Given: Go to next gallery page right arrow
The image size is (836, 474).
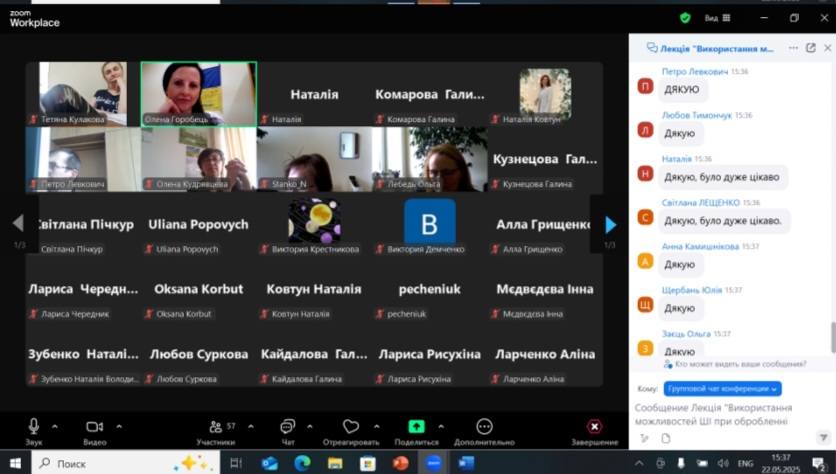Looking at the screenshot, I should pyautogui.click(x=610, y=225).
